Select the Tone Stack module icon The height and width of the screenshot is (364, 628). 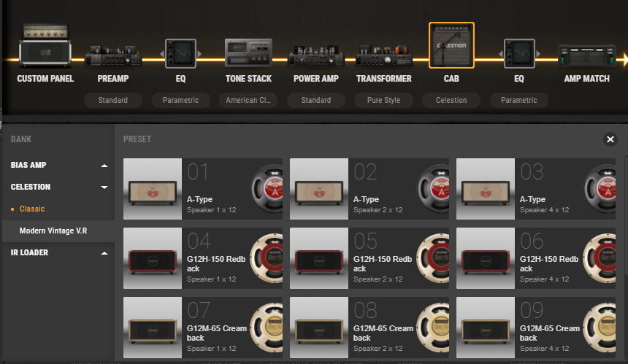[x=248, y=53]
